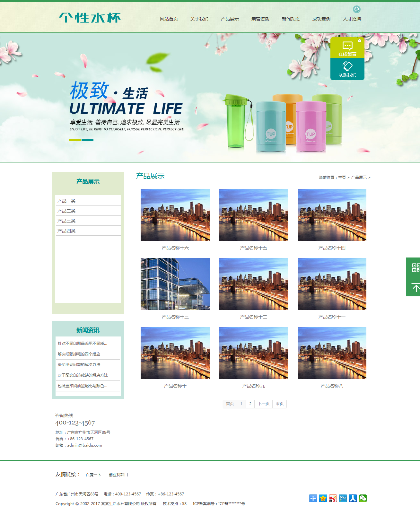Click the back-to-top arrow button
Image resolution: width=420 pixels, height=515 pixels.
(x=415, y=287)
